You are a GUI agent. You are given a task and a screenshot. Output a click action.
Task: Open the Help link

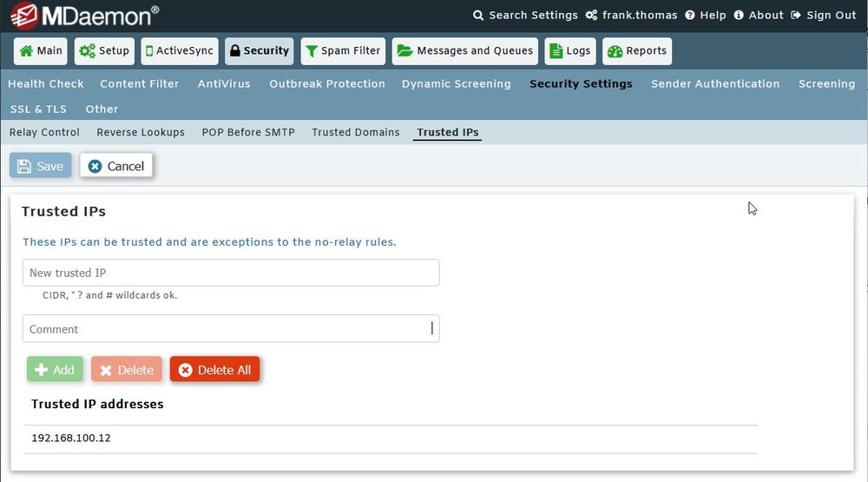(x=706, y=16)
